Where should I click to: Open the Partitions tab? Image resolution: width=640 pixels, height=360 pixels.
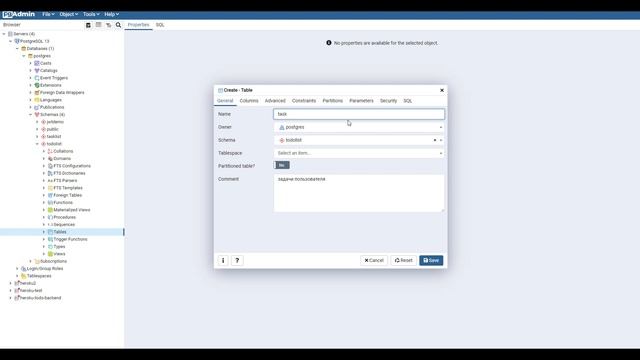click(x=333, y=101)
